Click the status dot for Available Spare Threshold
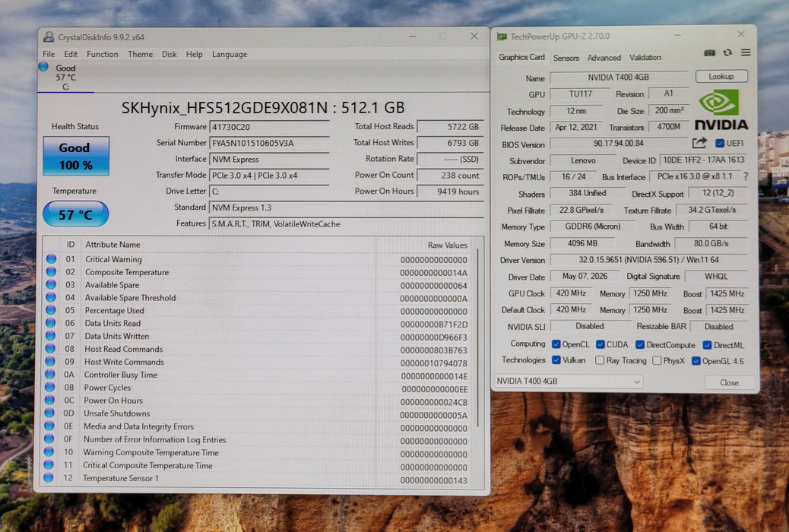 51,297
